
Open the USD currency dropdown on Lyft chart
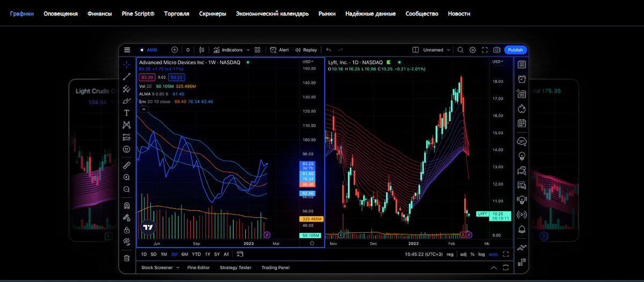pos(497,62)
